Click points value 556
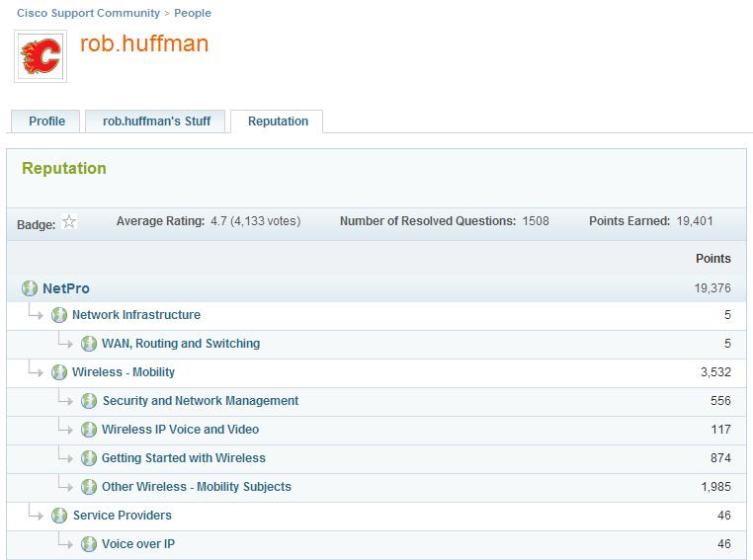The height and width of the screenshot is (560, 753). point(720,401)
